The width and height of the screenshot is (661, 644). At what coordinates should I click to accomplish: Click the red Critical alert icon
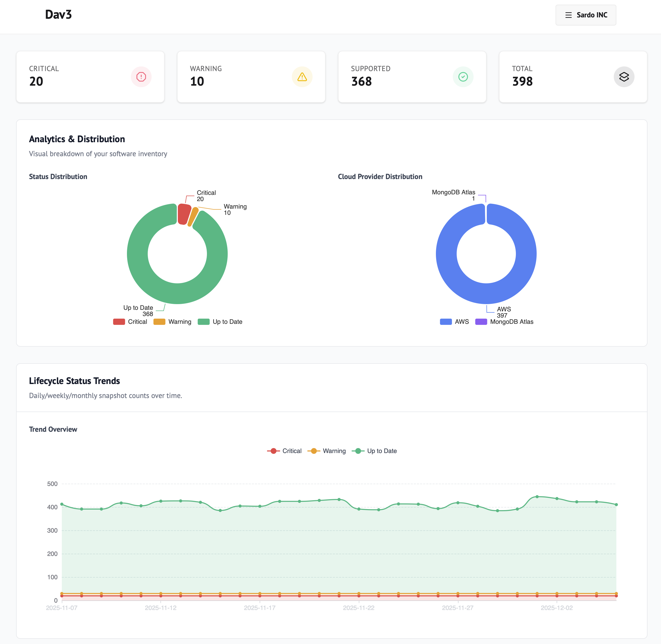click(141, 77)
